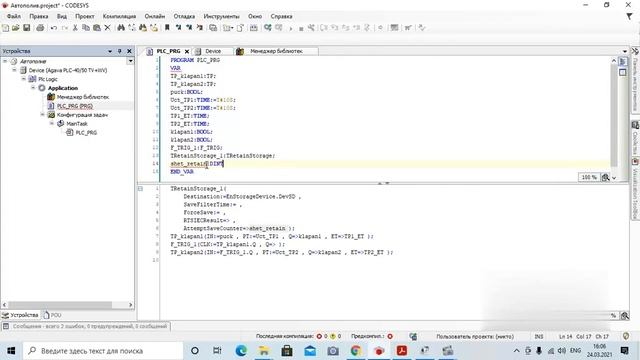Image resolution: width=640 pixels, height=360 pixels.
Task: Undo the last edit via toolbar
Action: click(x=53, y=28)
